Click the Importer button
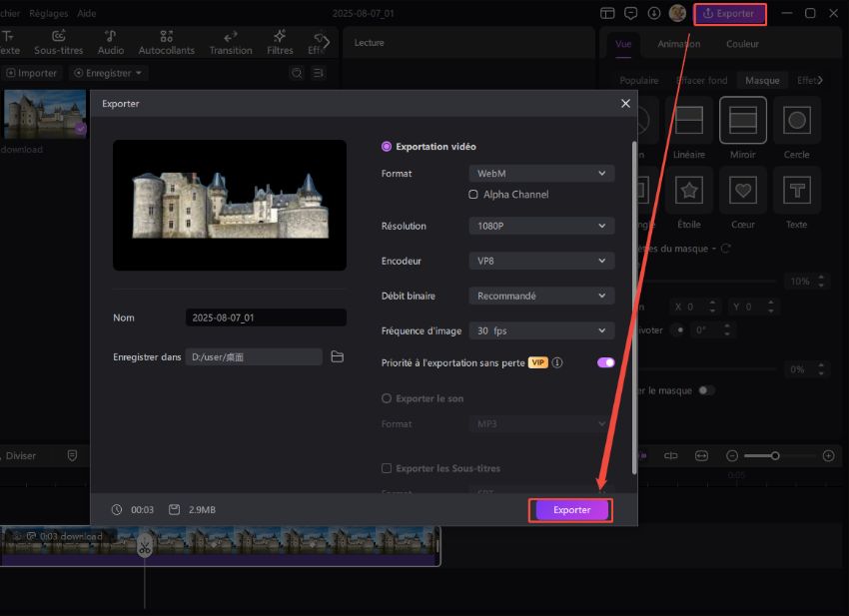Viewport: 849px width, 616px height. [x=31, y=73]
